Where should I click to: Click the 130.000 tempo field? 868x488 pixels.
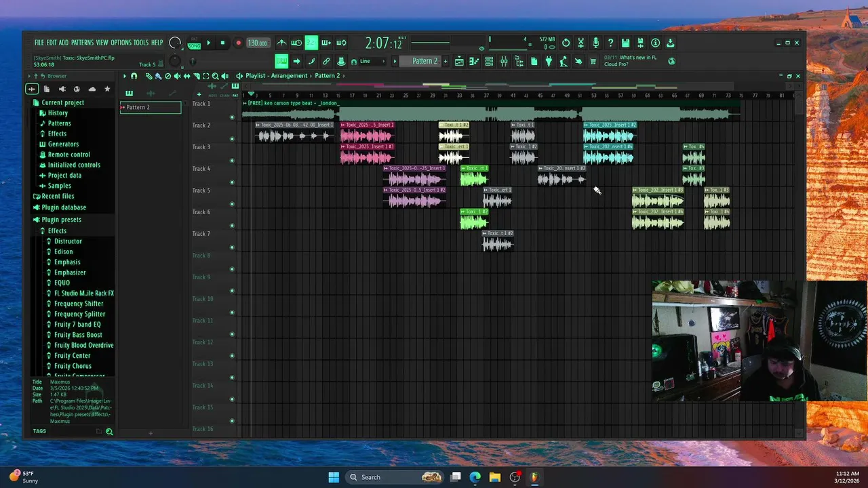pyautogui.click(x=257, y=43)
